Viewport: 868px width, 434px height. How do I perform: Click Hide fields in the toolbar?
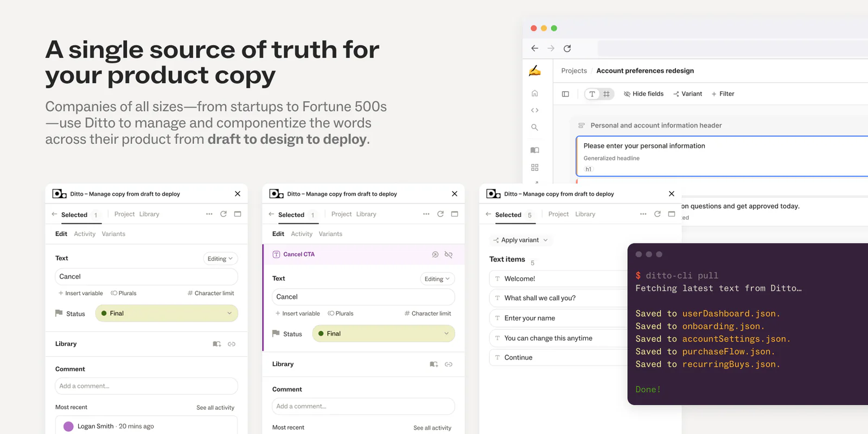click(x=643, y=94)
